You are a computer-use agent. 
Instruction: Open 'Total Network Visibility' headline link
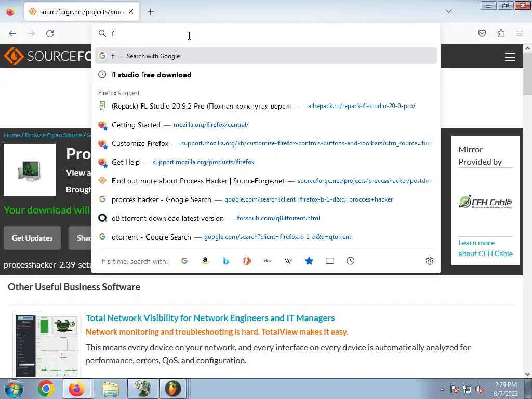[210, 318]
